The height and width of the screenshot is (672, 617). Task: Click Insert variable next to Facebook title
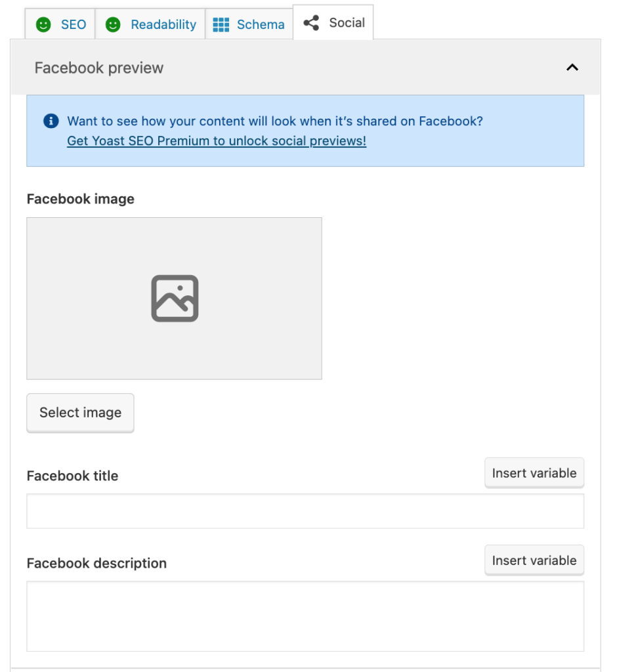(x=534, y=472)
